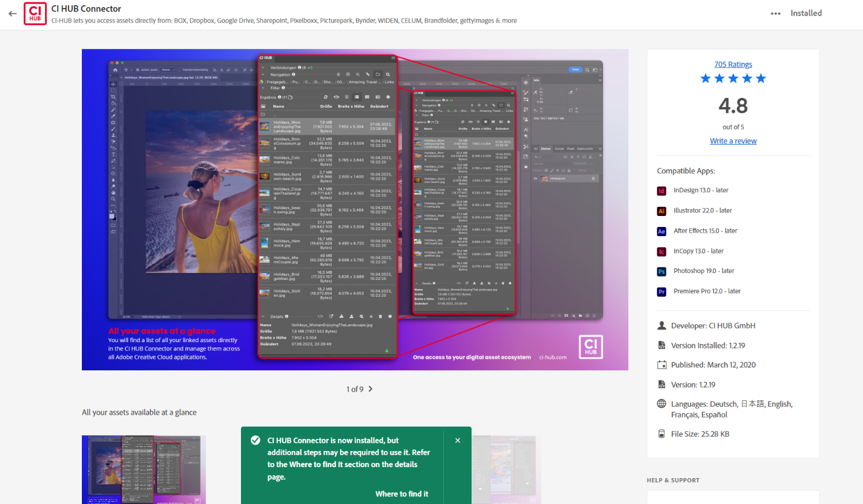Click the 1 of 9 page indicator
Image resolution: width=863 pixels, height=504 pixels.
click(x=355, y=389)
